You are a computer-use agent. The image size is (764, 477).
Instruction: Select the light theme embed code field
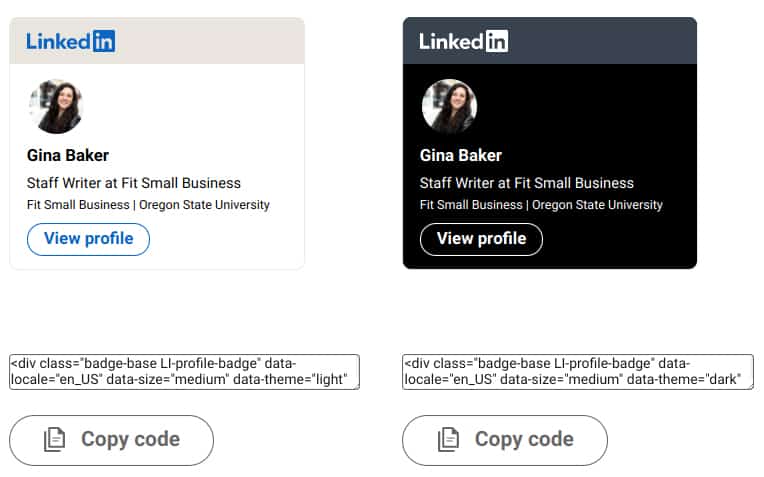[x=184, y=372]
